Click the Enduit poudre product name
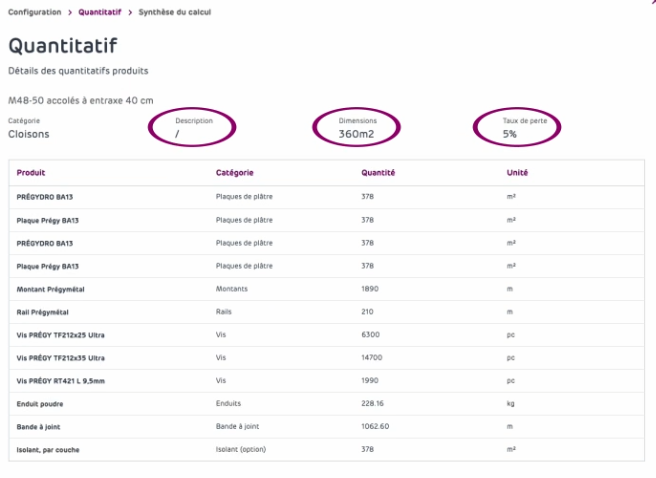The image size is (656, 478). [x=39, y=404]
